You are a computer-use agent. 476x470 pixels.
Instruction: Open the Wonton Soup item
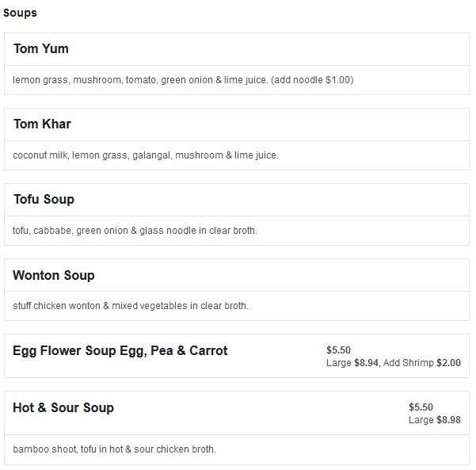tap(54, 275)
